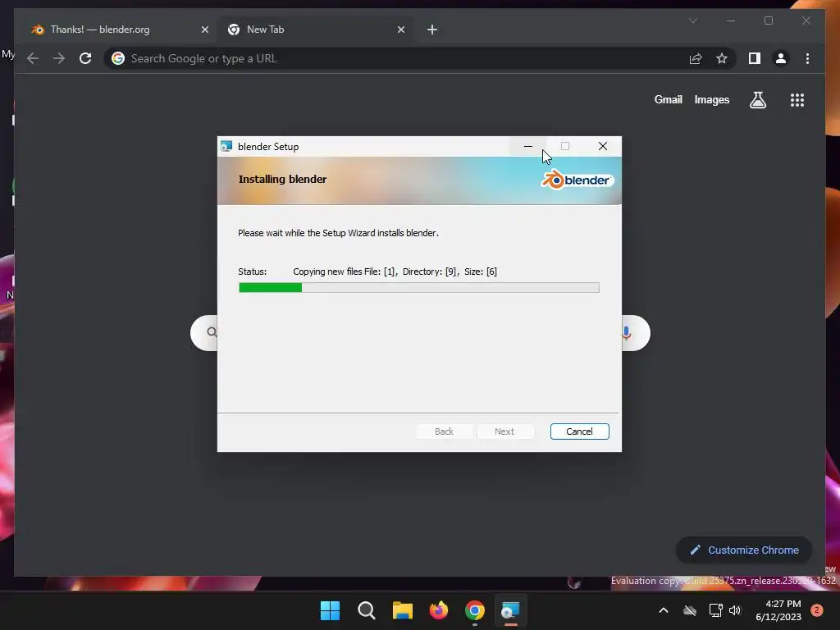Screen dimensions: 840x630
Task: Open notification badge showing 2
Action: (x=817, y=609)
